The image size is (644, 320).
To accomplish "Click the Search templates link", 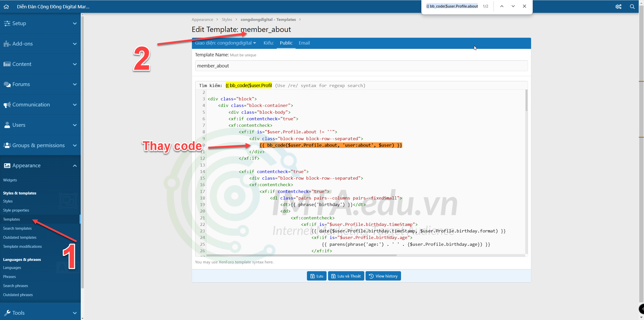I will coord(18,228).
